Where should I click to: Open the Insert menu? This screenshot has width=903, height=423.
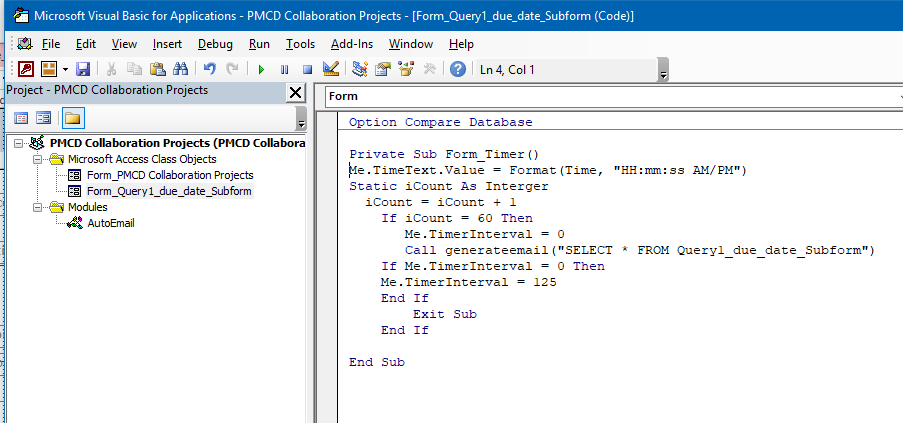(167, 44)
